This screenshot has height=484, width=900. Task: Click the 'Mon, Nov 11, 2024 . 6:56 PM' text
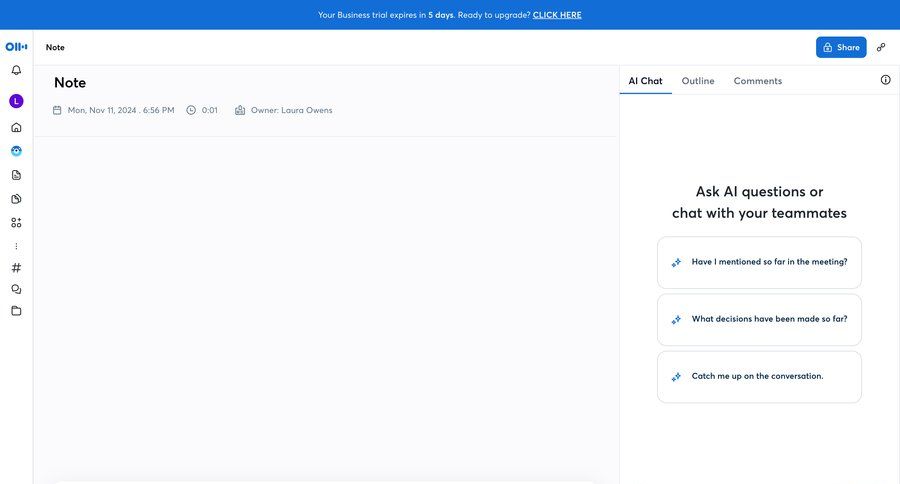tap(121, 110)
